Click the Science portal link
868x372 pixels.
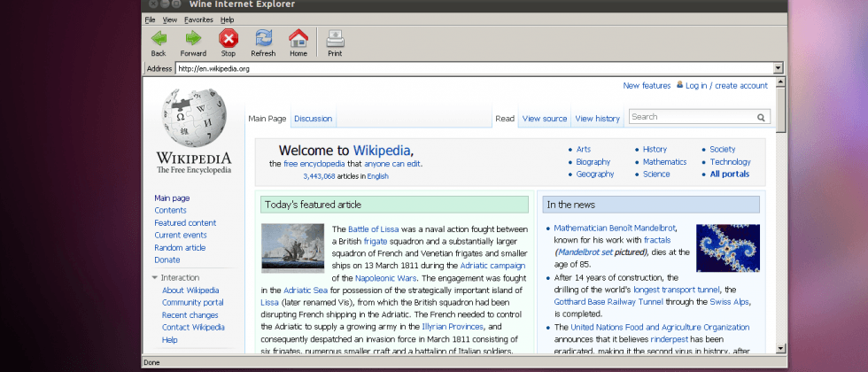656,174
